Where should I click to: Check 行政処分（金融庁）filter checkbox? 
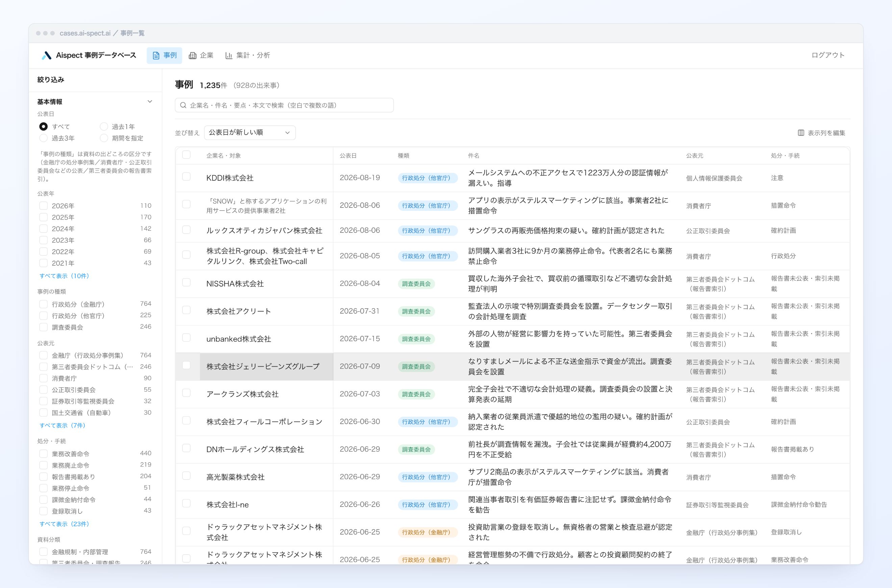tap(44, 304)
